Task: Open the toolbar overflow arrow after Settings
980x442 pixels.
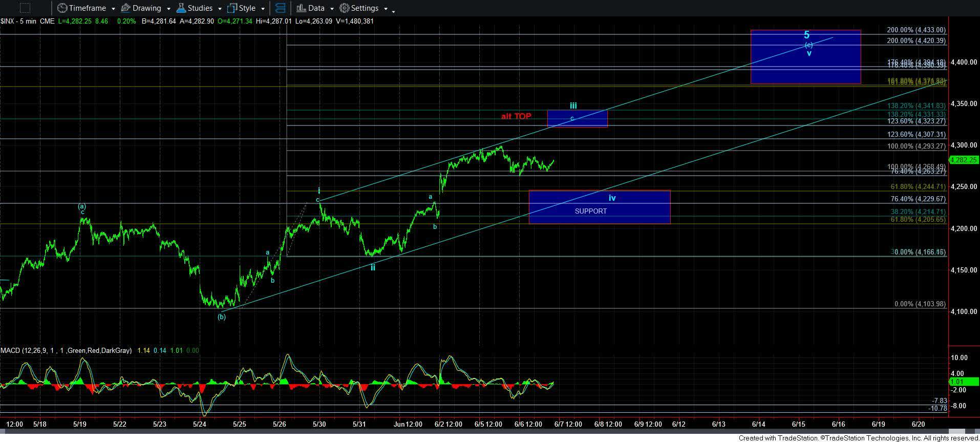Action: click(394, 11)
